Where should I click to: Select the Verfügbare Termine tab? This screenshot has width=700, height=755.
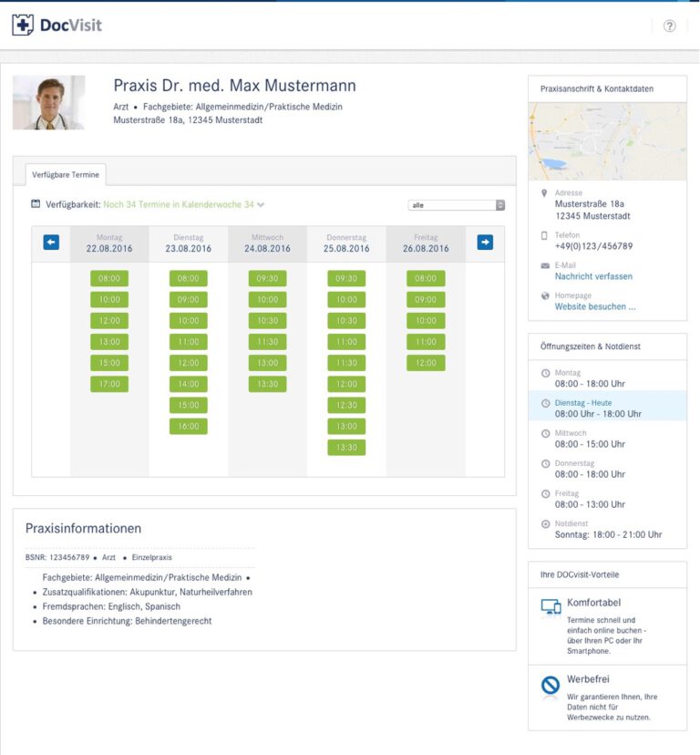[60, 173]
